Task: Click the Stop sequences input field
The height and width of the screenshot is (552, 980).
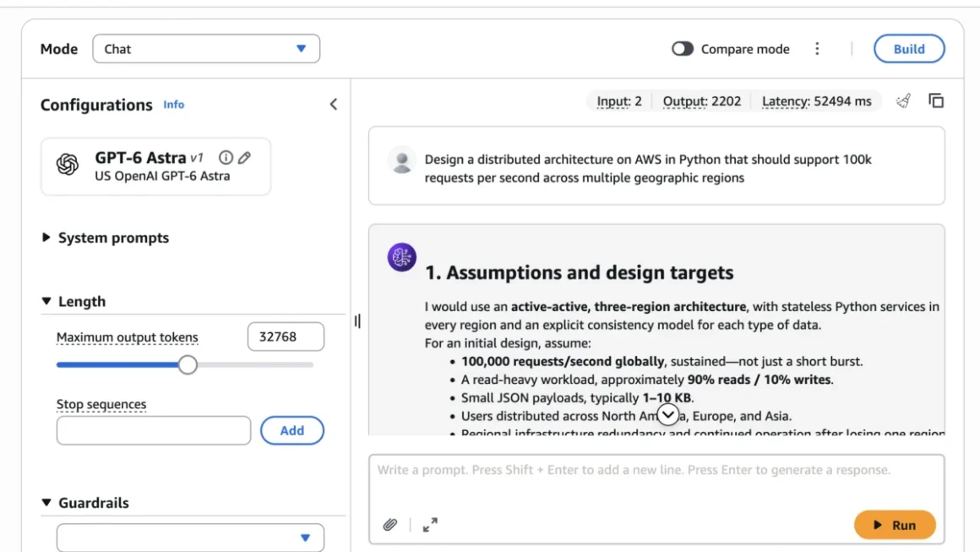Action: click(x=154, y=430)
